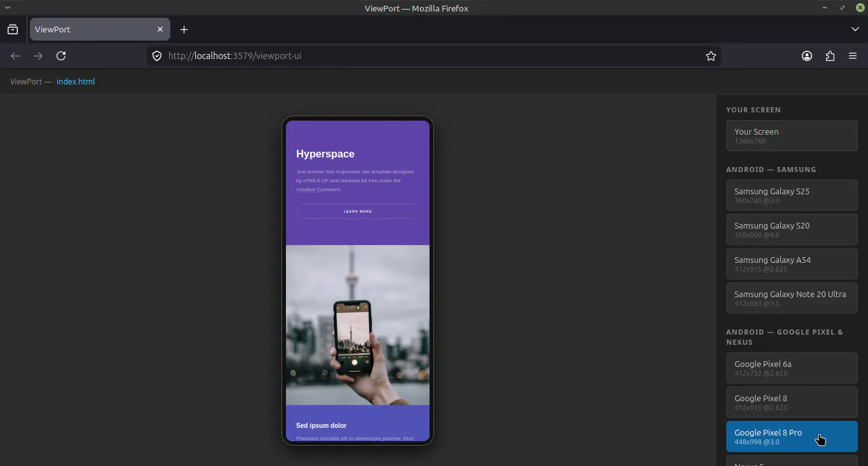Open the Extensions puzzle icon
Viewport: 868px width, 466px height.
[x=830, y=56]
